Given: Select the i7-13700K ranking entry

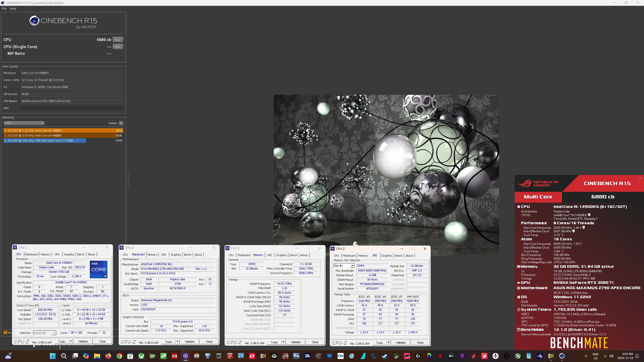Looking at the screenshot, I should click(63, 141).
